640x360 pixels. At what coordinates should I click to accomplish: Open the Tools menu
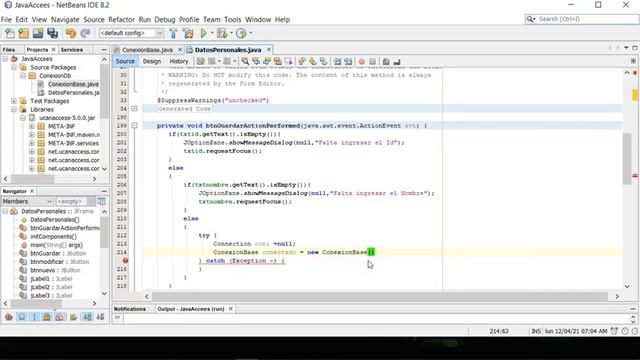233,20
